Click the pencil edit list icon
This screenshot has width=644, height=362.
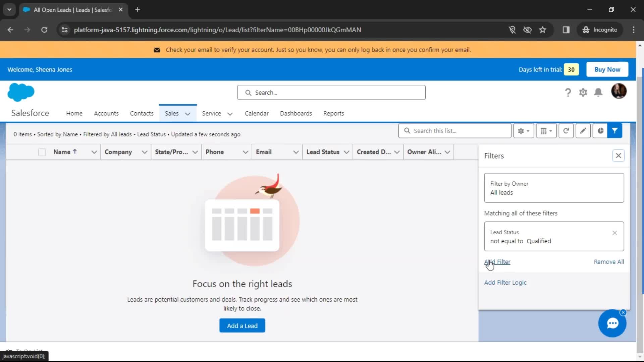pos(583,131)
